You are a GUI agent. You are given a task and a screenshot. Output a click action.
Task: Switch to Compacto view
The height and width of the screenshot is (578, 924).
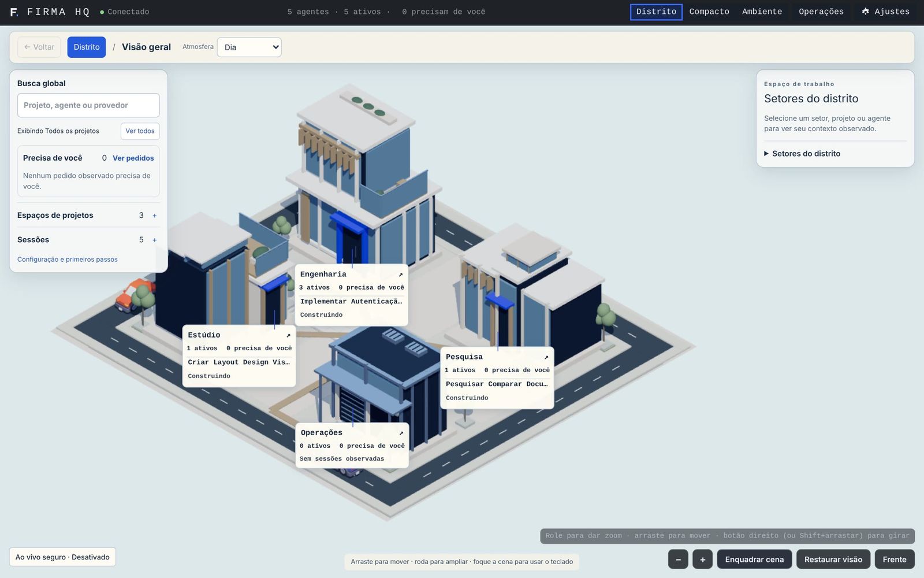click(x=709, y=12)
